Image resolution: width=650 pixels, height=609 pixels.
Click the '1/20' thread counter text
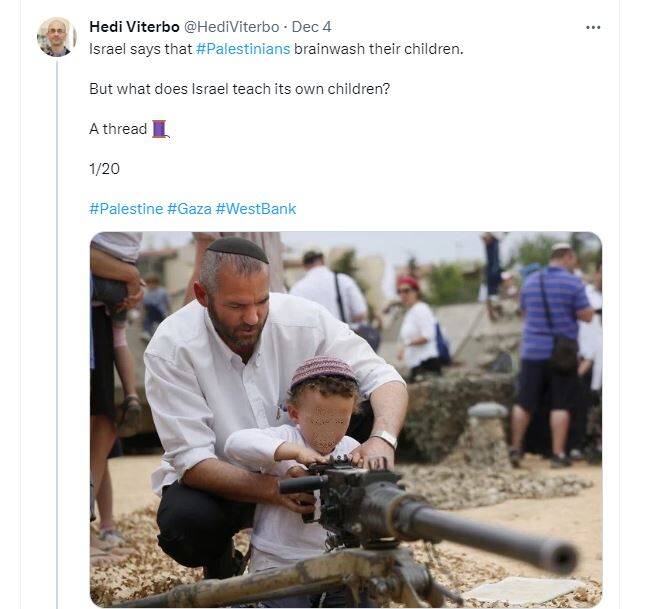pyautogui.click(x=104, y=168)
